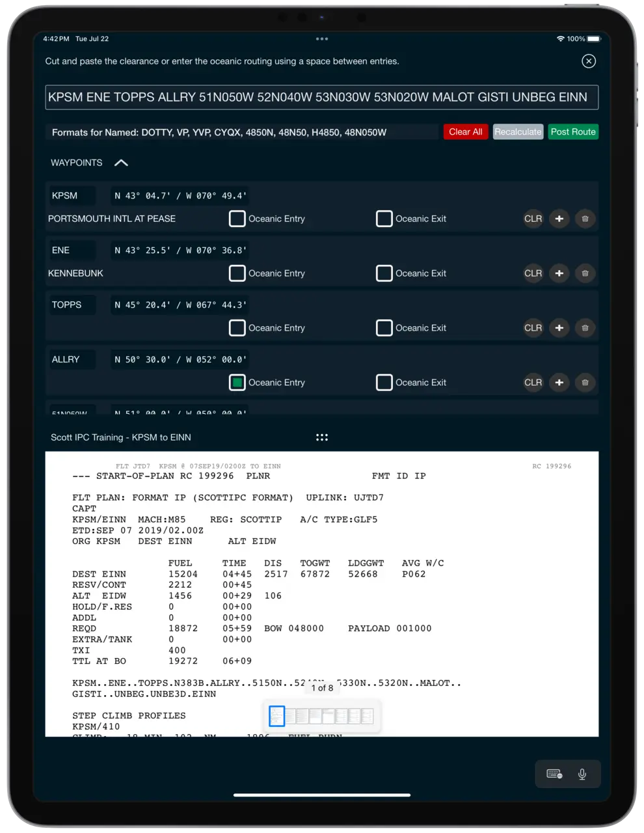Screen dimensions: 644x833
Task: Click ENE coordinates N 43° 25.5' field
Action: (x=180, y=250)
